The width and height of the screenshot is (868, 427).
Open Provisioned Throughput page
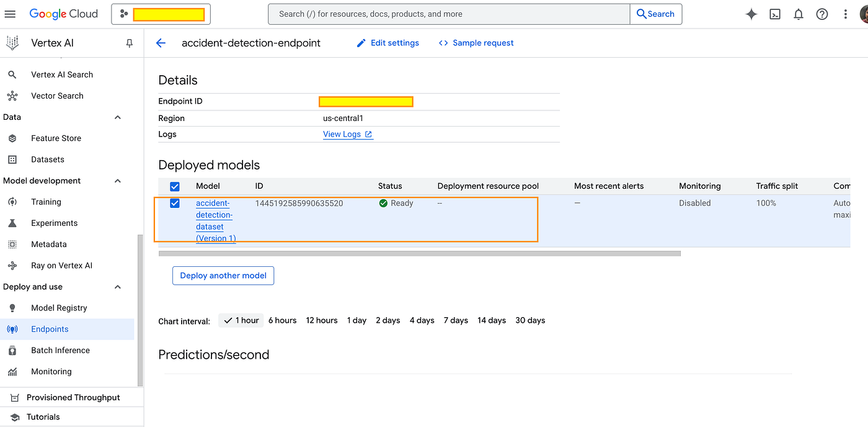pos(73,397)
